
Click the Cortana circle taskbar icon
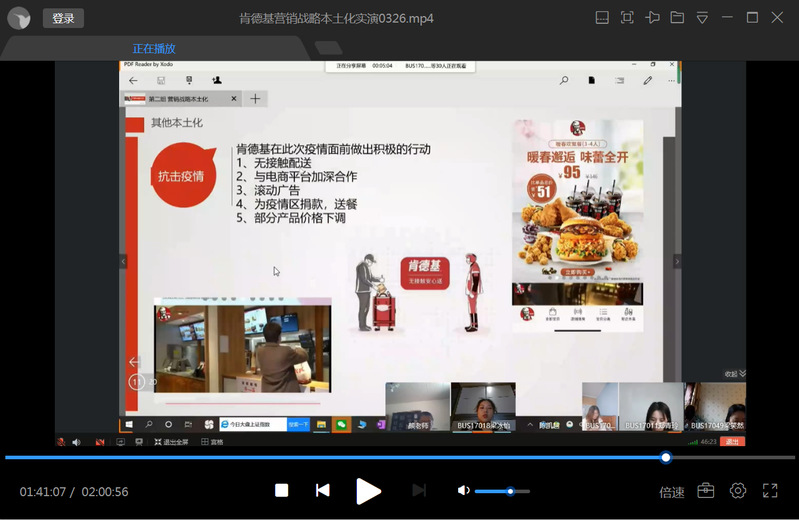(x=168, y=424)
